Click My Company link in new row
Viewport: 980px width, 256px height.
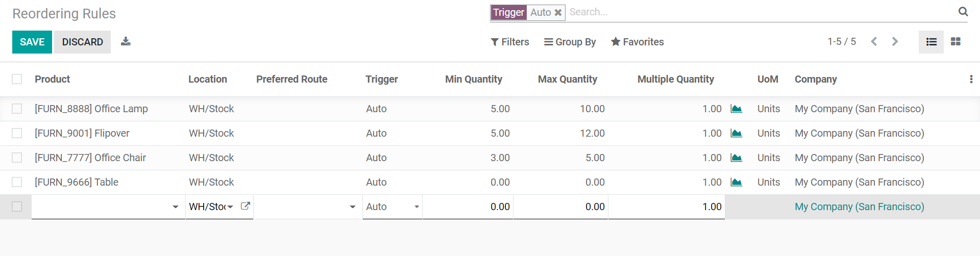tap(860, 207)
